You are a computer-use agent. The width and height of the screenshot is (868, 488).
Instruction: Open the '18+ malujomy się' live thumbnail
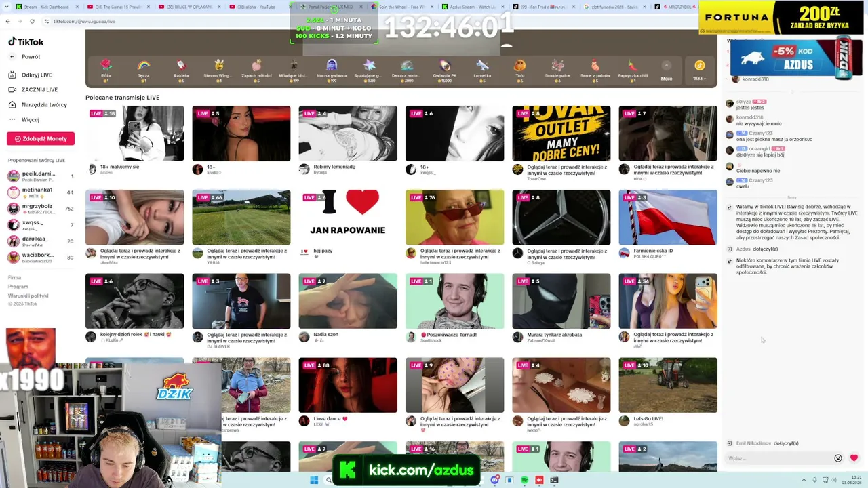click(x=134, y=134)
